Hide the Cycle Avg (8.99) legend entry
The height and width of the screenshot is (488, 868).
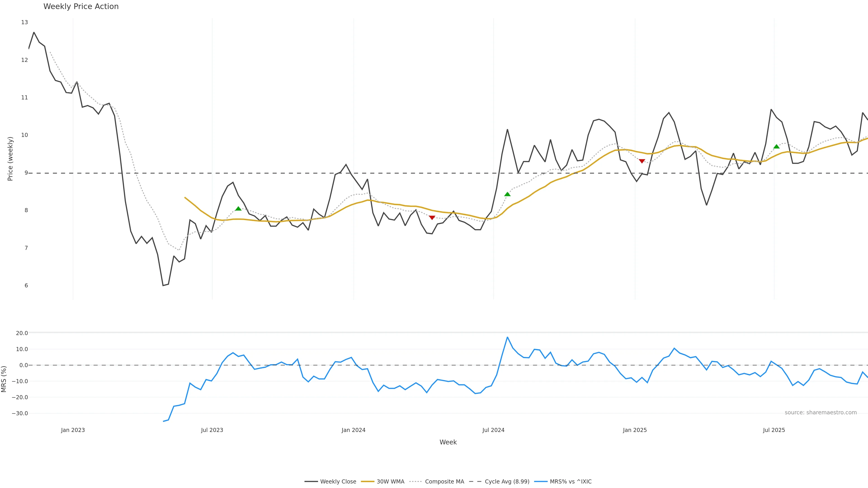(x=507, y=482)
